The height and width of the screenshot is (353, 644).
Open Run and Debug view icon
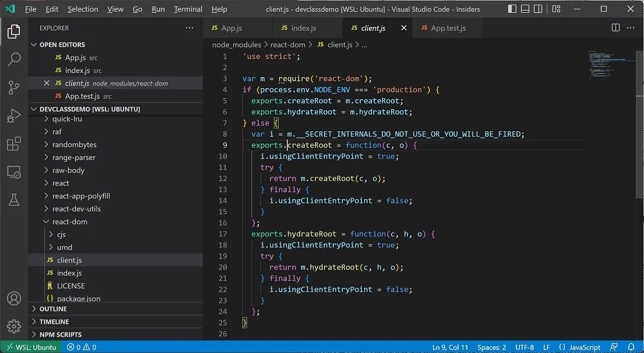click(x=13, y=116)
